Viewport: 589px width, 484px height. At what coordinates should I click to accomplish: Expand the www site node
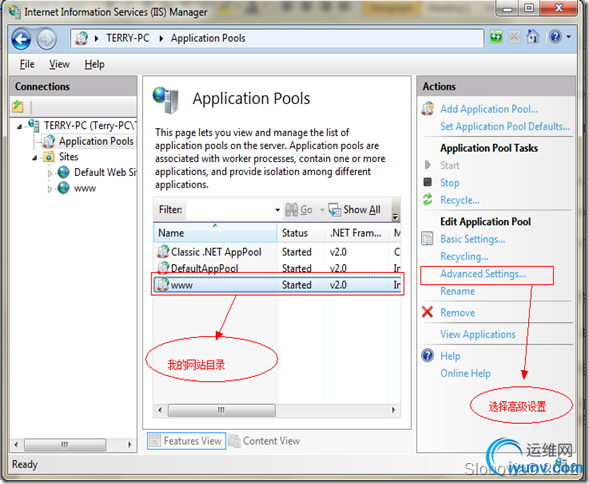pyautogui.click(x=50, y=189)
